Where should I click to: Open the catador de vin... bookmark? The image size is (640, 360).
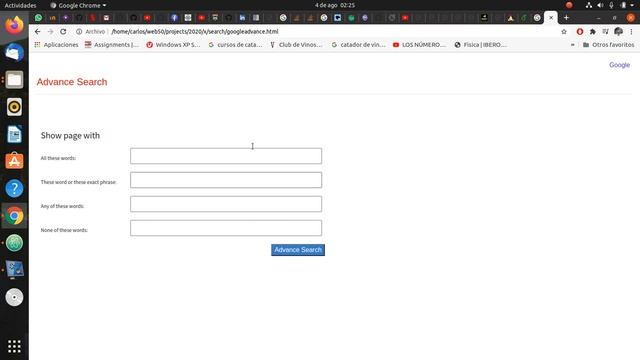click(x=358, y=45)
